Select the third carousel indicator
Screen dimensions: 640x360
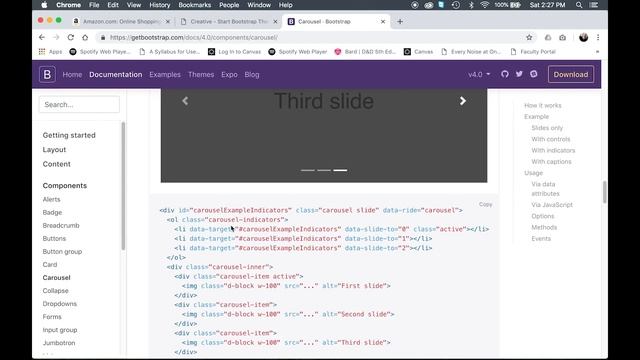coord(340,170)
